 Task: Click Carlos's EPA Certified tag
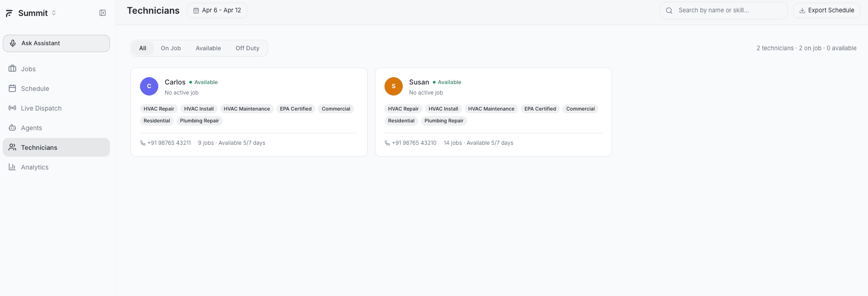coord(296,109)
